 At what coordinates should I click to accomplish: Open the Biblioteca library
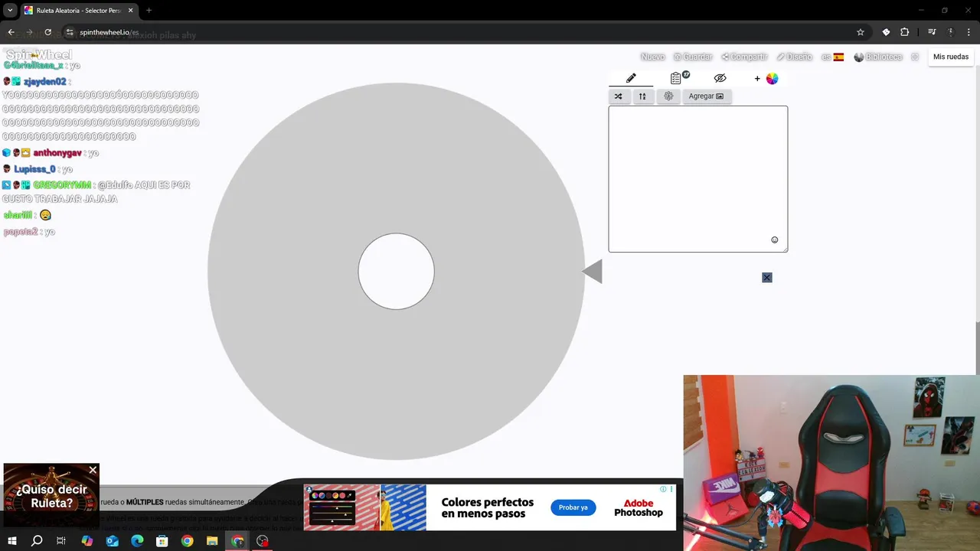point(878,57)
